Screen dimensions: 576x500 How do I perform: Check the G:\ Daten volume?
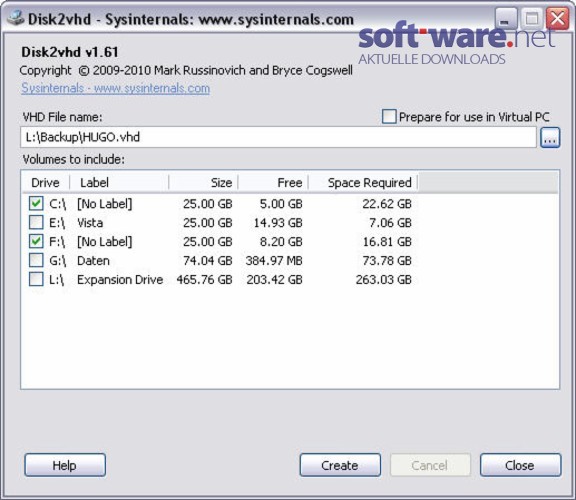[36, 260]
